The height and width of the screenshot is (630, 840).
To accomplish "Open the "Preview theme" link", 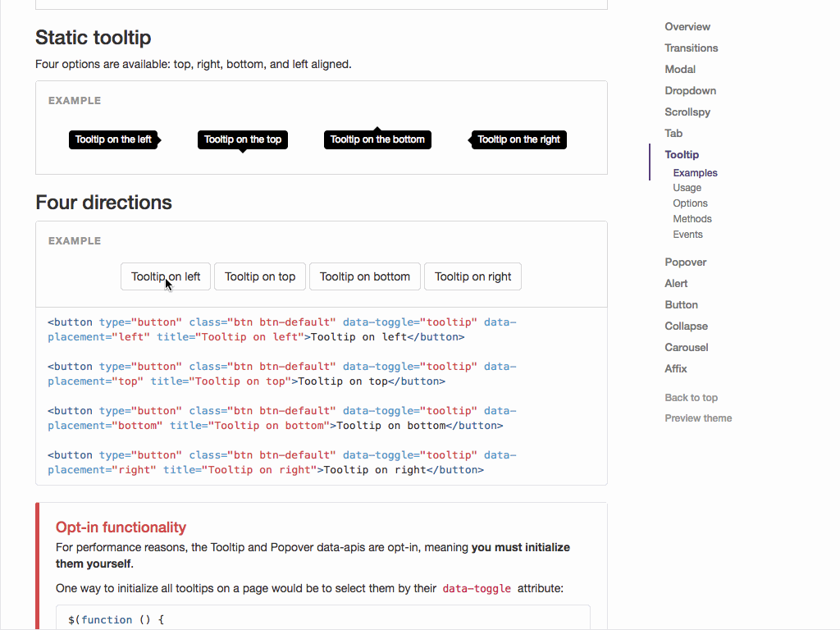I will pos(698,418).
